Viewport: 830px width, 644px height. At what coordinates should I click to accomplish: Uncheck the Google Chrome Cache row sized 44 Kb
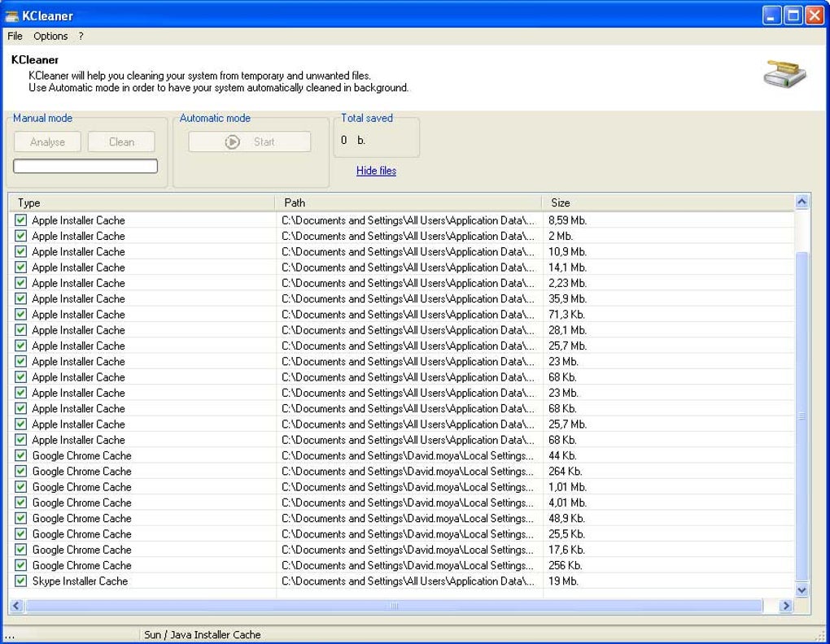click(x=21, y=455)
